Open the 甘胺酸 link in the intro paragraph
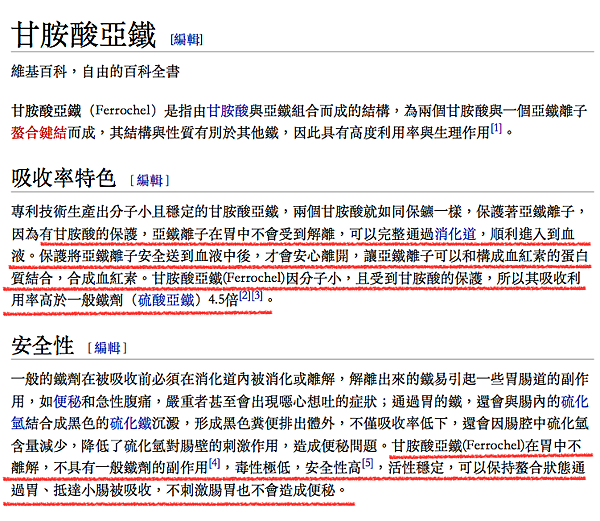Viewport: 600px width, 521px height. (228, 111)
